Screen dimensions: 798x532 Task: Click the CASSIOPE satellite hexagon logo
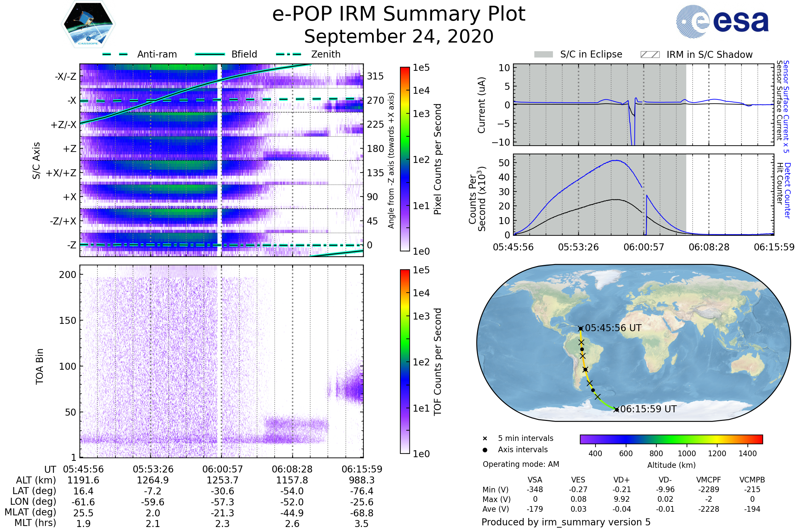[x=88, y=24]
